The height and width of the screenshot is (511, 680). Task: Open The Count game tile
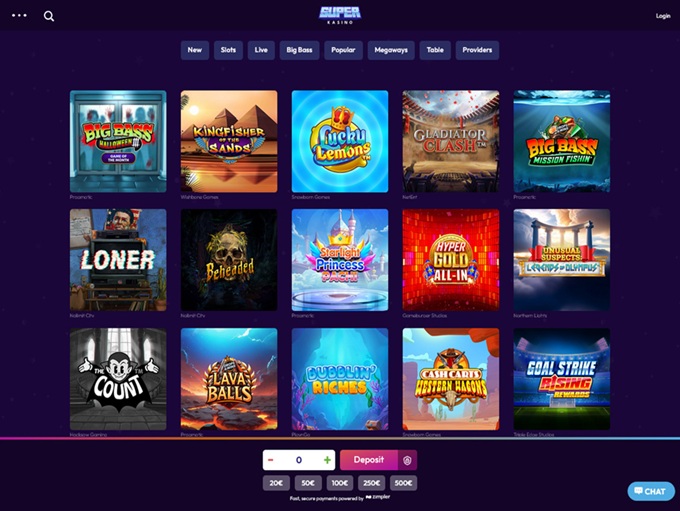pyautogui.click(x=118, y=379)
